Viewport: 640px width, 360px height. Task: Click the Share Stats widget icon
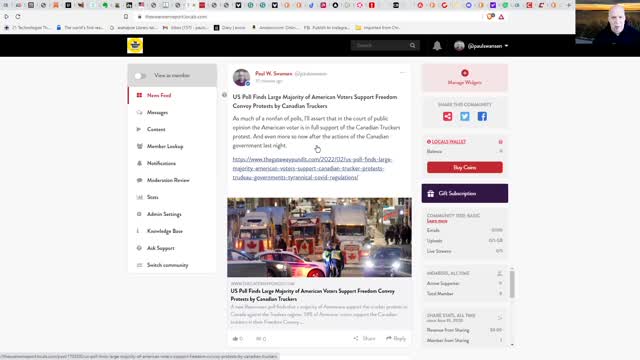[x=500, y=317]
